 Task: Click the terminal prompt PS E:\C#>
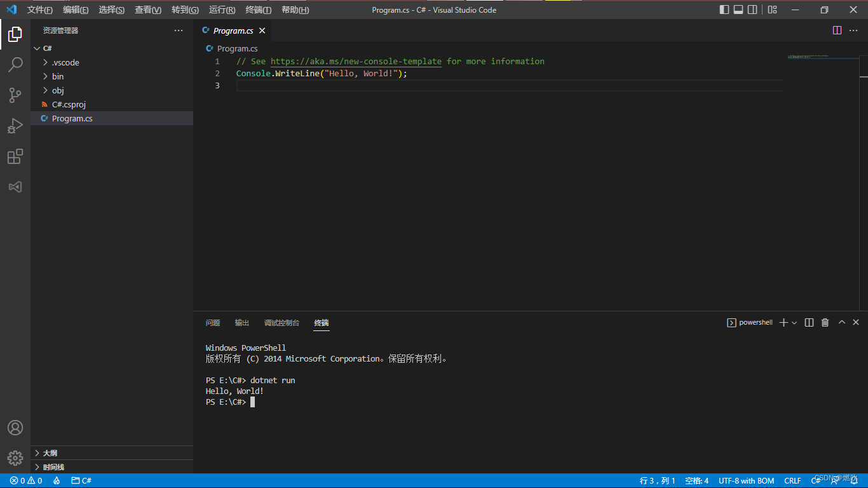(x=226, y=402)
